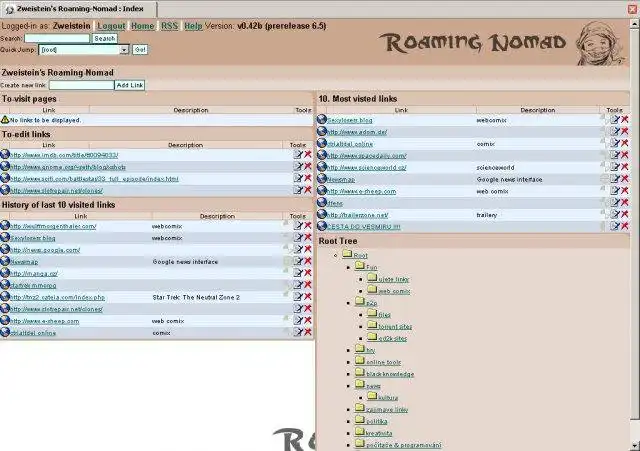Viewport: 640px width, 451px height.
Task: Open the ed2k sites folder in tree
Action: 392,339
